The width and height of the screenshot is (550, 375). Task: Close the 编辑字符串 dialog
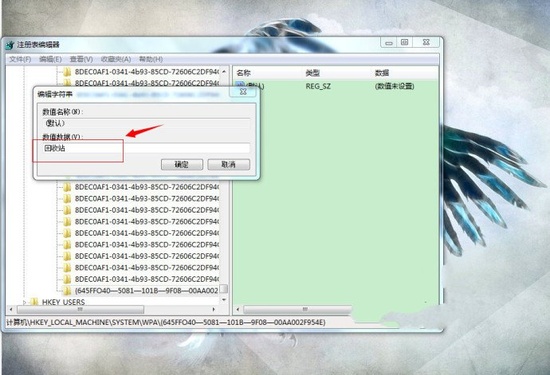tap(243, 92)
